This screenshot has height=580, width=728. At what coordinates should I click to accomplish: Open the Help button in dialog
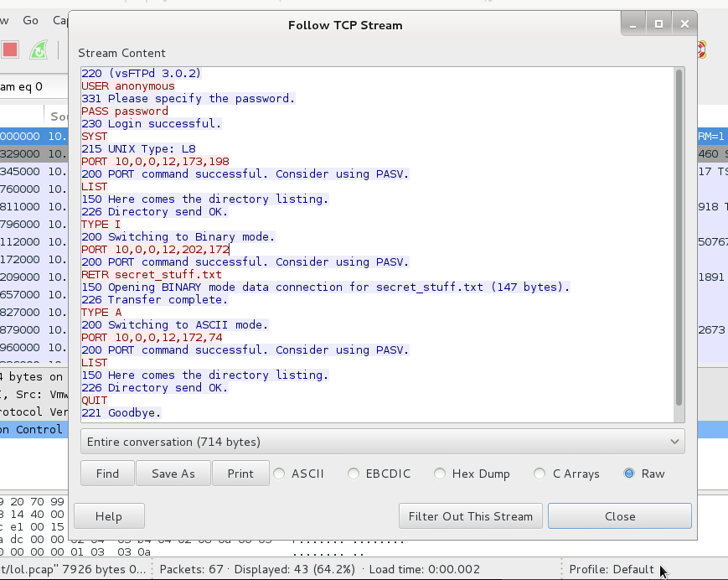[x=109, y=516]
